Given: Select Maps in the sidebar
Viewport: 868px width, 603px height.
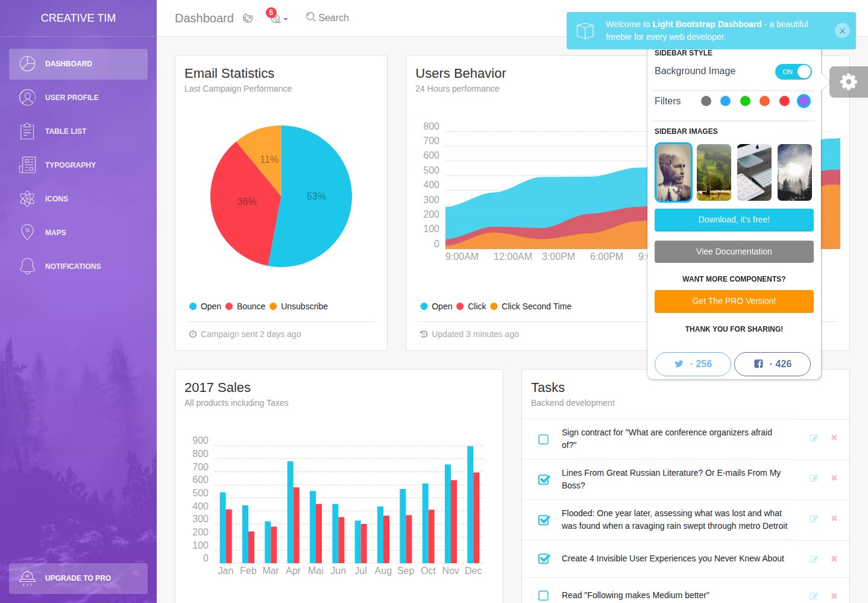Looking at the screenshot, I should pos(78,233).
